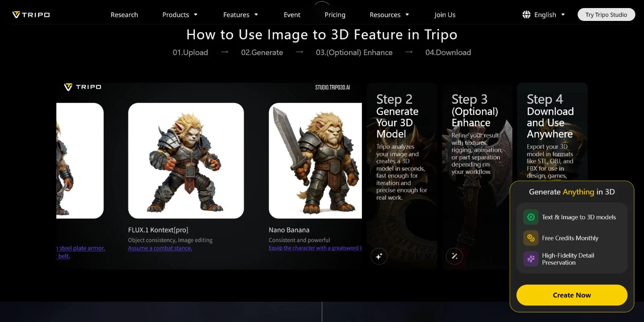Screen dimensions: 644x322
Task: Click the Try Tripo Studio button
Action: click(606, 14)
